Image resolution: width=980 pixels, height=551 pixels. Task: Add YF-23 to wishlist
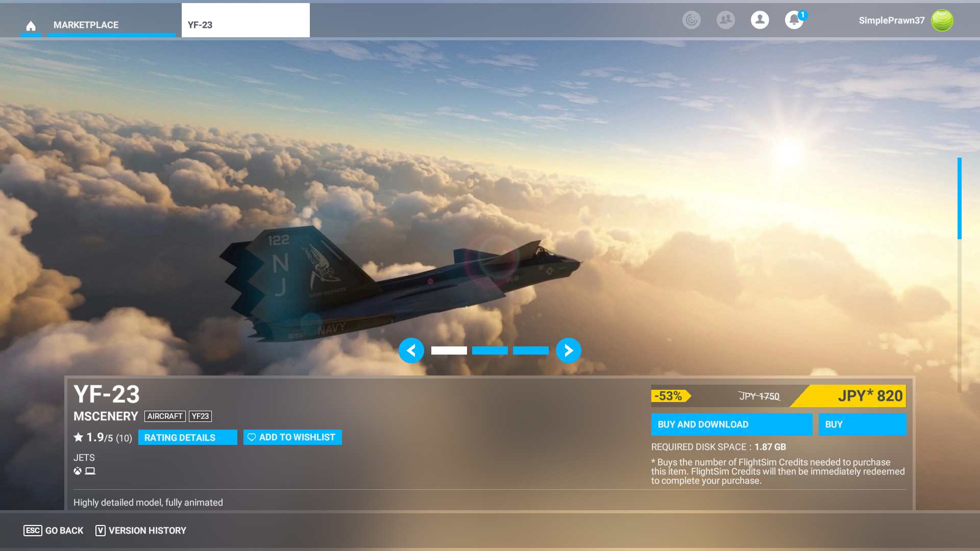click(x=292, y=437)
